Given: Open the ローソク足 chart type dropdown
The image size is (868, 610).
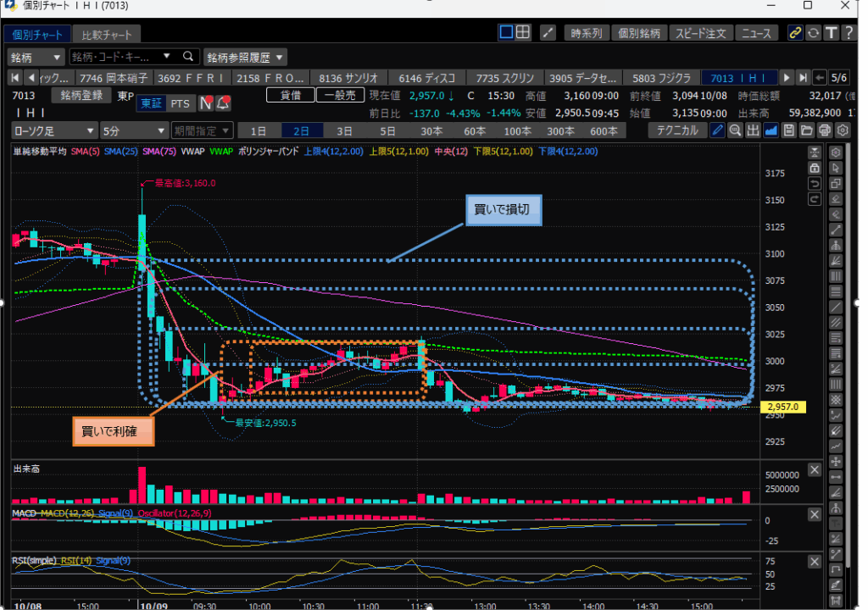Looking at the screenshot, I should [53, 130].
